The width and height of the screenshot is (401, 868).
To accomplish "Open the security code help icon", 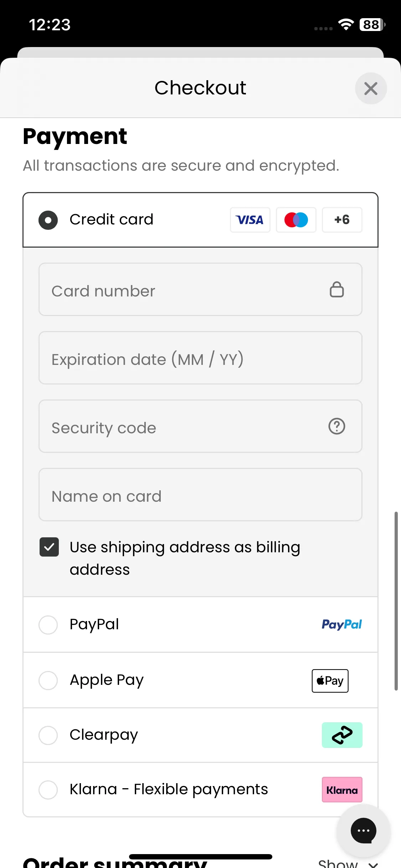I will pyautogui.click(x=336, y=426).
